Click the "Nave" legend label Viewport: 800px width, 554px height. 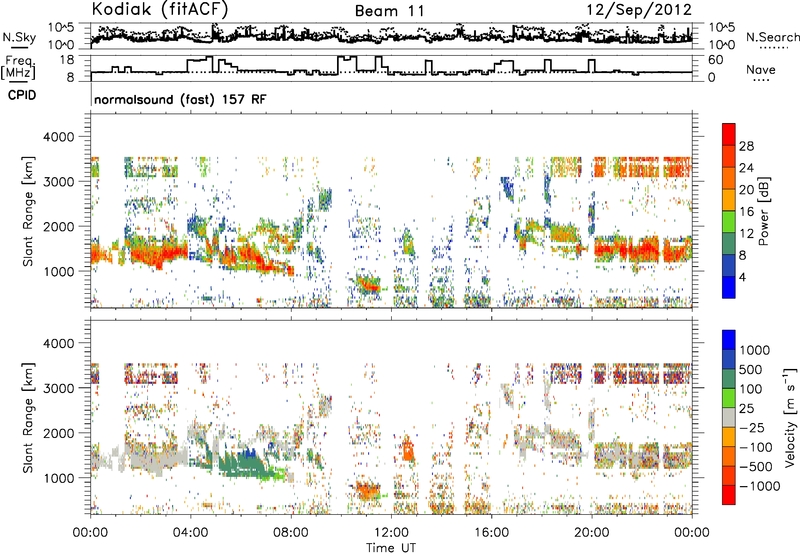click(761, 69)
